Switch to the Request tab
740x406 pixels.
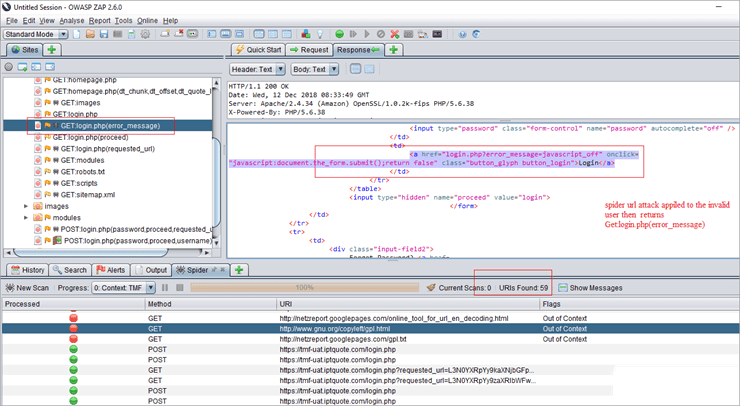309,49
